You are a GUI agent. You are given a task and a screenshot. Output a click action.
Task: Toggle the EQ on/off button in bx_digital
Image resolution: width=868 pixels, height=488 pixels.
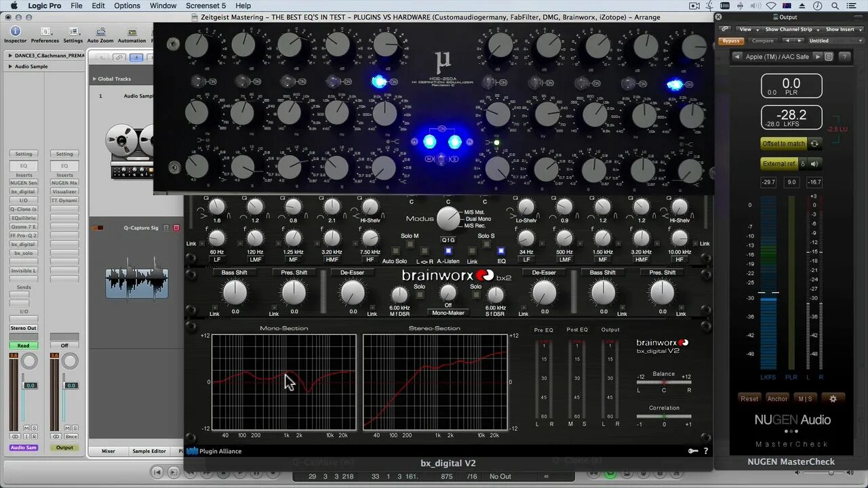point(501,251)
